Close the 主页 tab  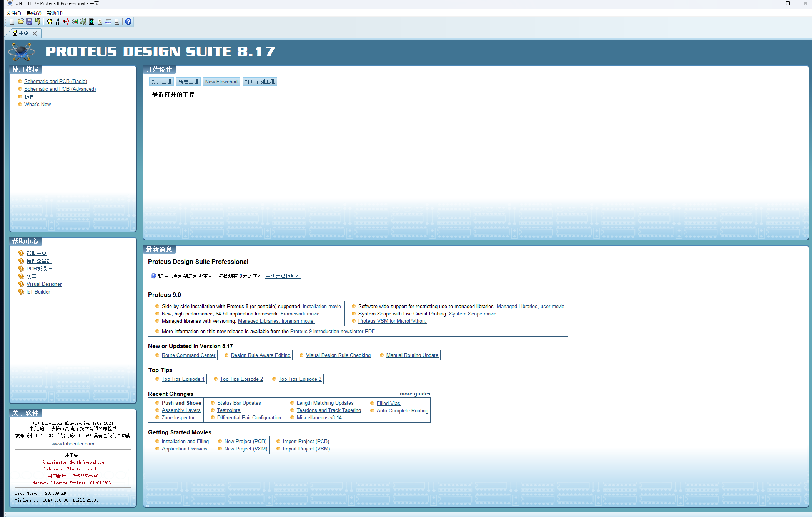point(35,33)
